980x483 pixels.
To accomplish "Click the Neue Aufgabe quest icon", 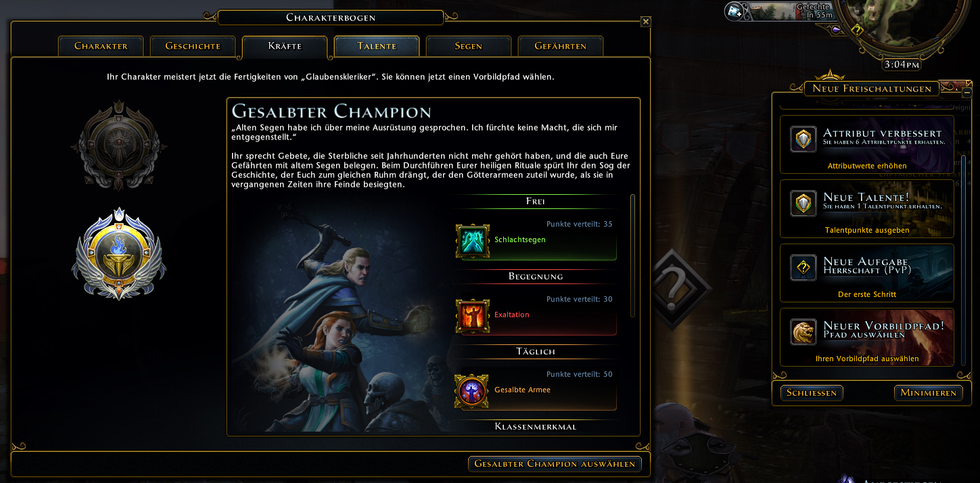I will tap(803, 268).
